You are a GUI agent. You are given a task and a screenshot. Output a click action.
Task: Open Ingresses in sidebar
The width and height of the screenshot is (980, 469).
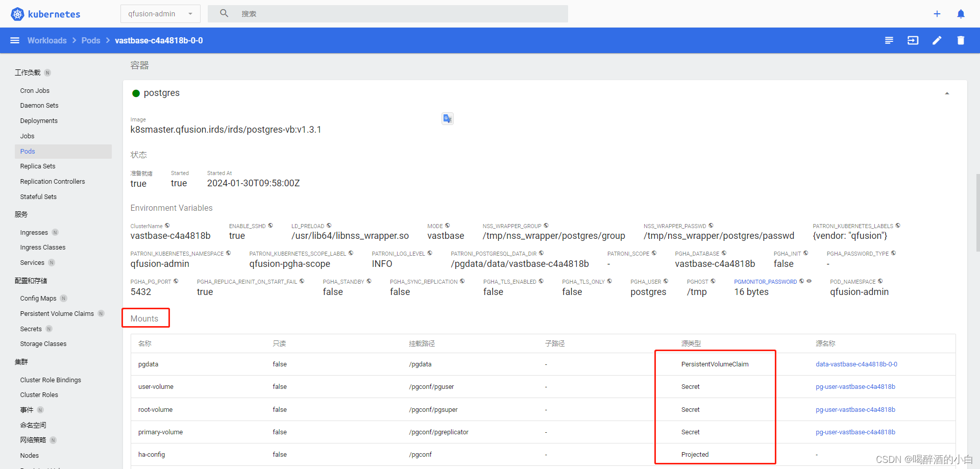pyautogui.click(x=34, y=233)
